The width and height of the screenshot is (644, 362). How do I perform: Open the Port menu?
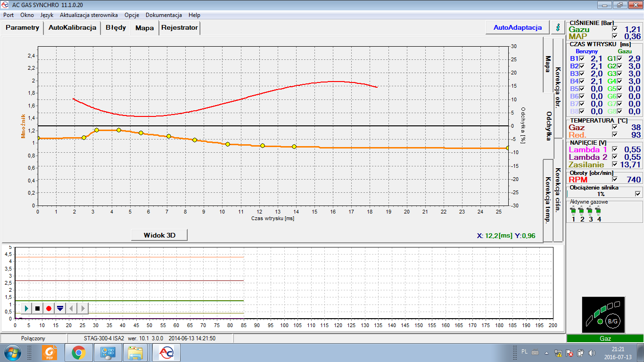pos(8,15)
